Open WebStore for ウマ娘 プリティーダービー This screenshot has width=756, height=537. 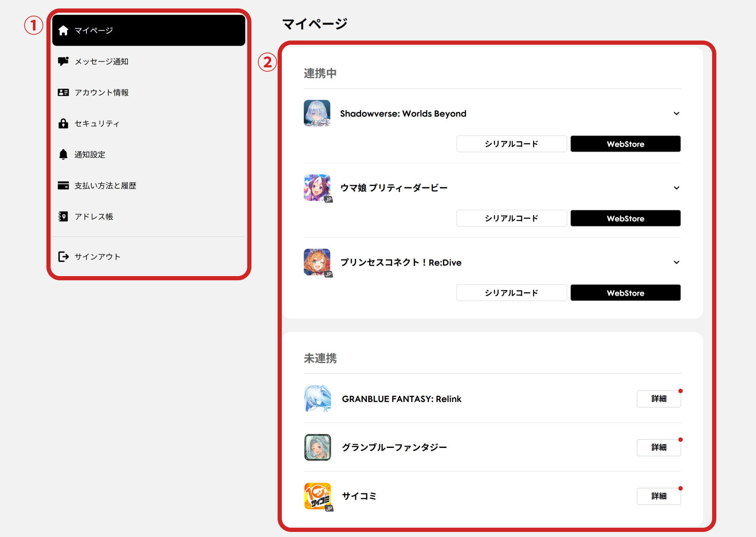(625, 218)
